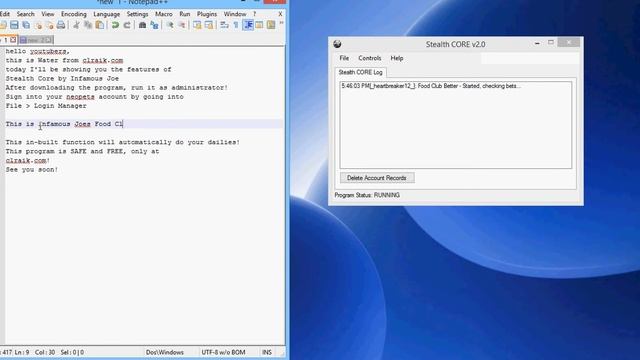Open File menu in Stealth CORE

click(x=344, y=58)
